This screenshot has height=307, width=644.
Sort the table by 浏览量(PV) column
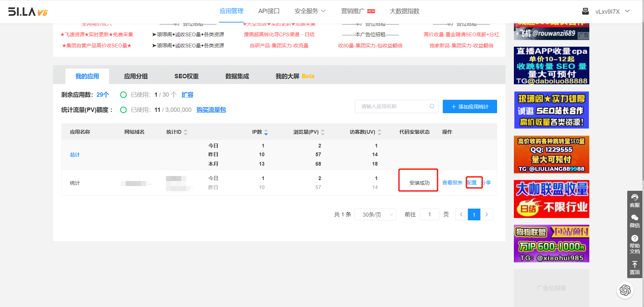click(323, 132)
